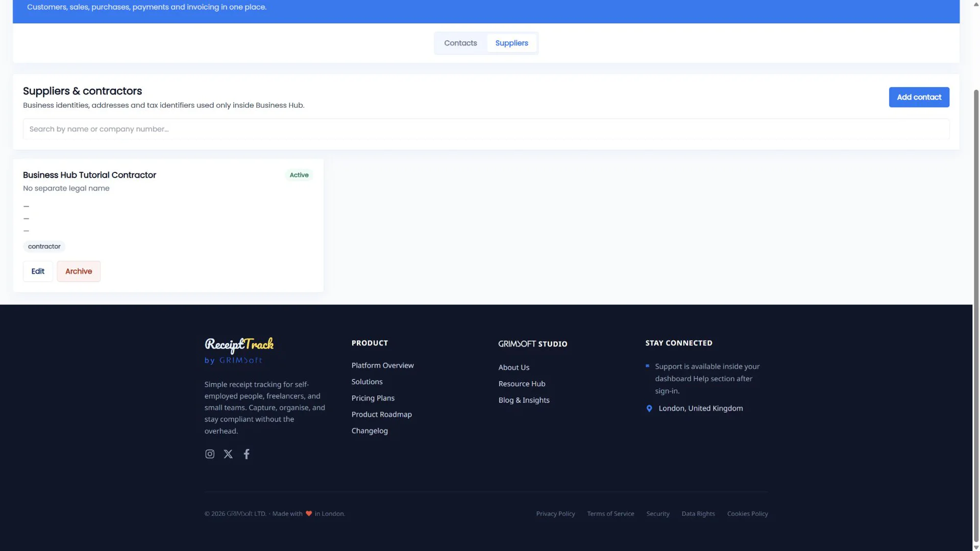
Task: Open the Data Rights link
Action: click(698, 514)
